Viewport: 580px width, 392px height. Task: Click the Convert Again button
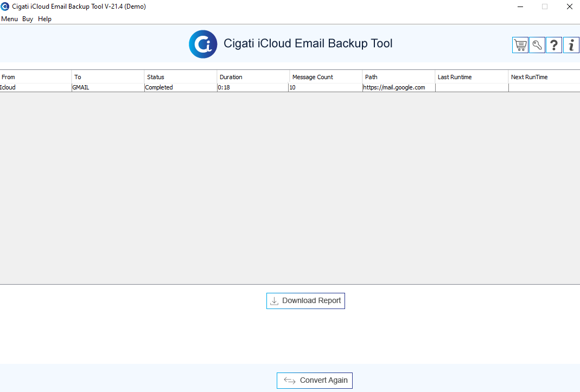tap(315, 381)
